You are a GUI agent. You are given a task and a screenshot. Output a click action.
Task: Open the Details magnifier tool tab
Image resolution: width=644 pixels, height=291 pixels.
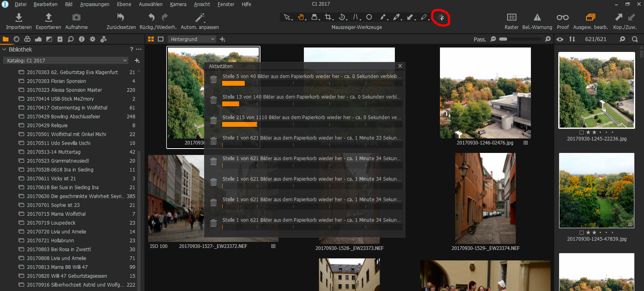tap(71, 39)
